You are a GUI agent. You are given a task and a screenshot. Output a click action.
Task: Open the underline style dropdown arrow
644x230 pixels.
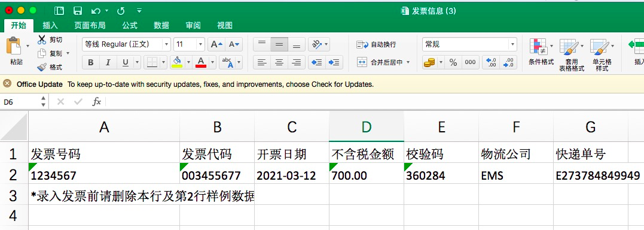coord(137,62)
